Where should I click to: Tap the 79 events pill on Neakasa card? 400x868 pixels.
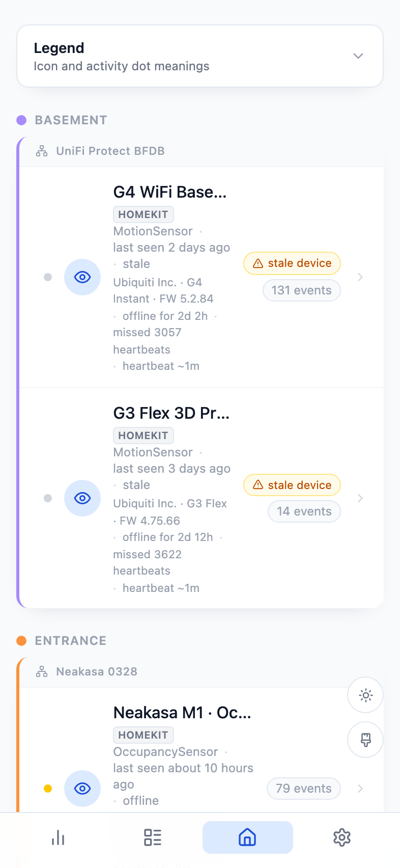tap(303, 788)
